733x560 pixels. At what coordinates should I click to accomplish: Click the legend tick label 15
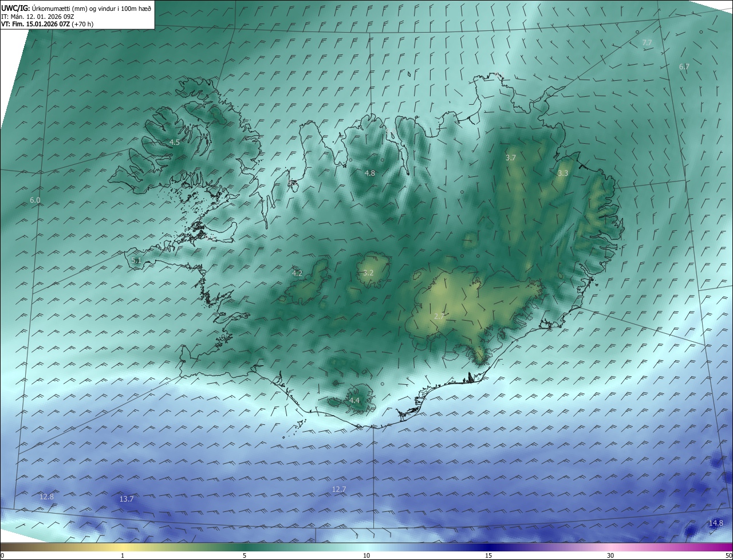tap(488, 555)
